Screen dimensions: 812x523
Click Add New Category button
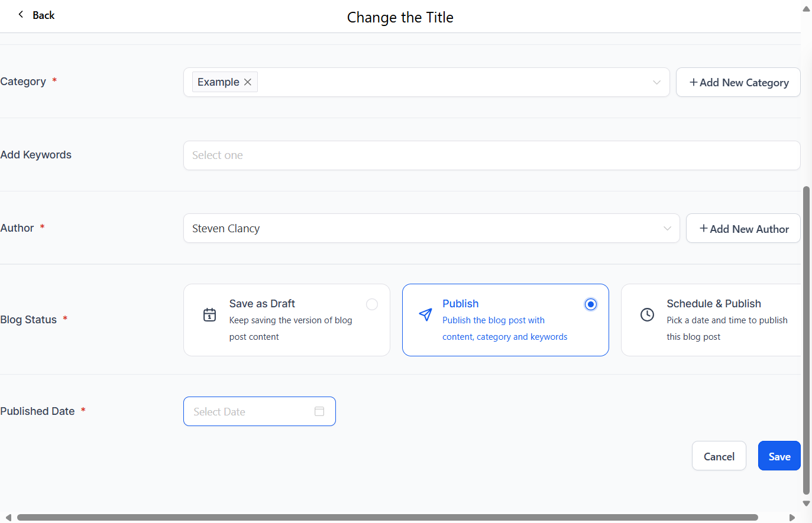(738, 82)
